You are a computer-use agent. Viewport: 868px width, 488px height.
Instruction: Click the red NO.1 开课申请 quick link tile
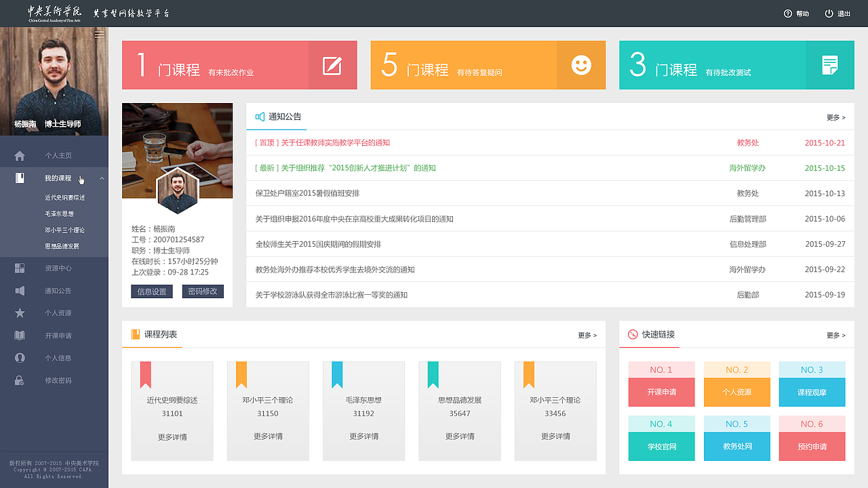[x=661, y=392]
